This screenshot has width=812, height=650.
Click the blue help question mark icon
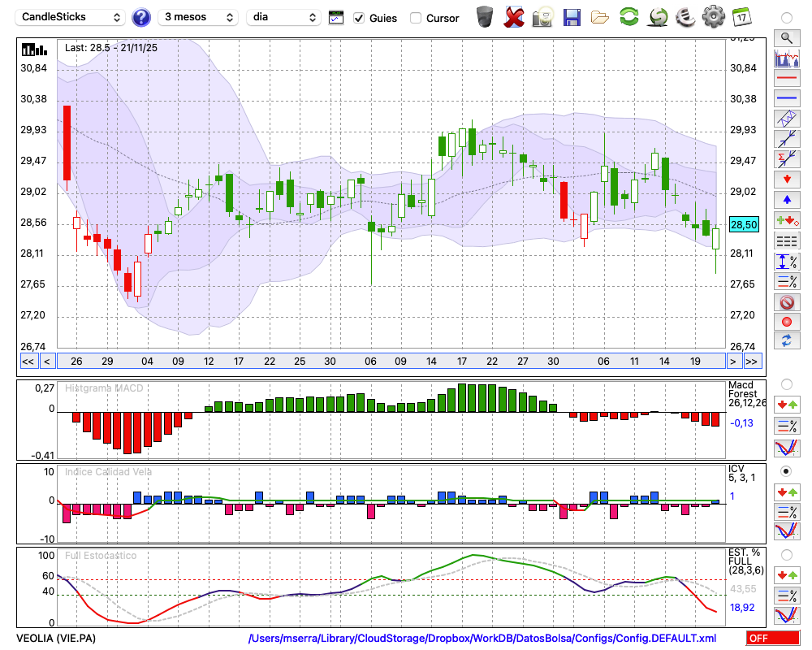[x=140, y=18]
